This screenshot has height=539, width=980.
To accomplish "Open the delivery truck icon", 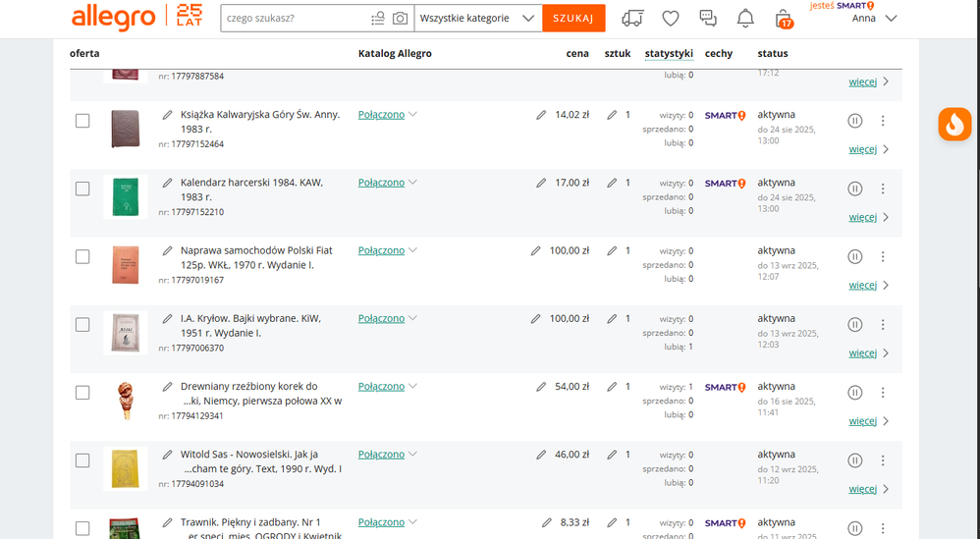I will click(x=632, y=18).
